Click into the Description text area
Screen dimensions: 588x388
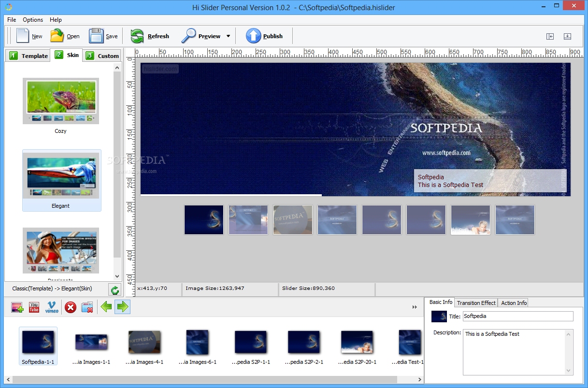[514, 352]
